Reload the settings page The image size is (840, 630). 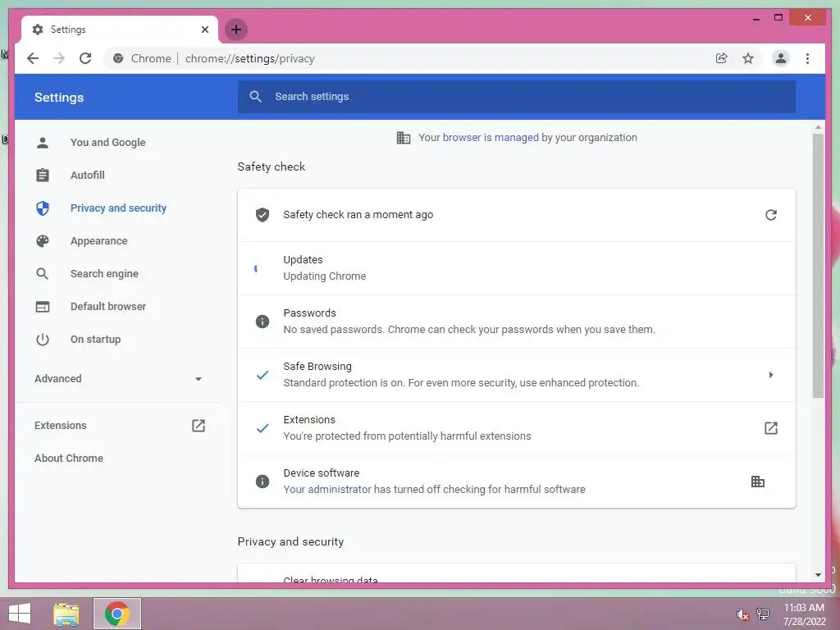85,58
